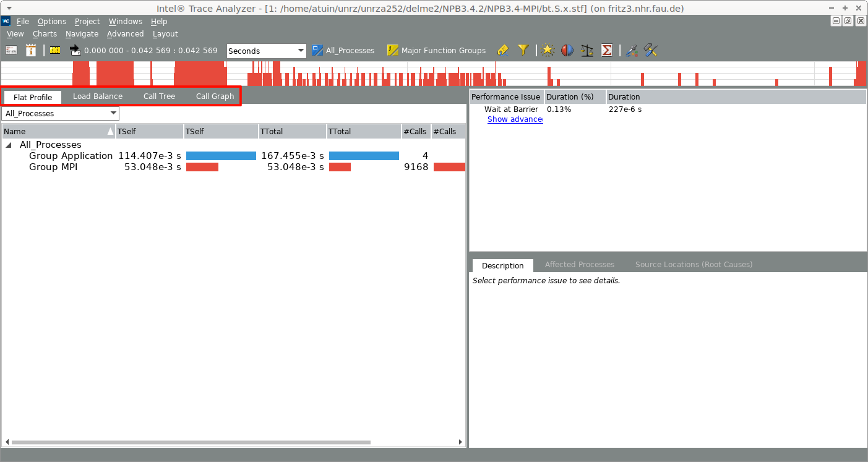Image resolution: width=868 pixels, height=462 pixels.
Task: Click the 167.455e-3 s TTotal value
Action: (x=293, y=156)
